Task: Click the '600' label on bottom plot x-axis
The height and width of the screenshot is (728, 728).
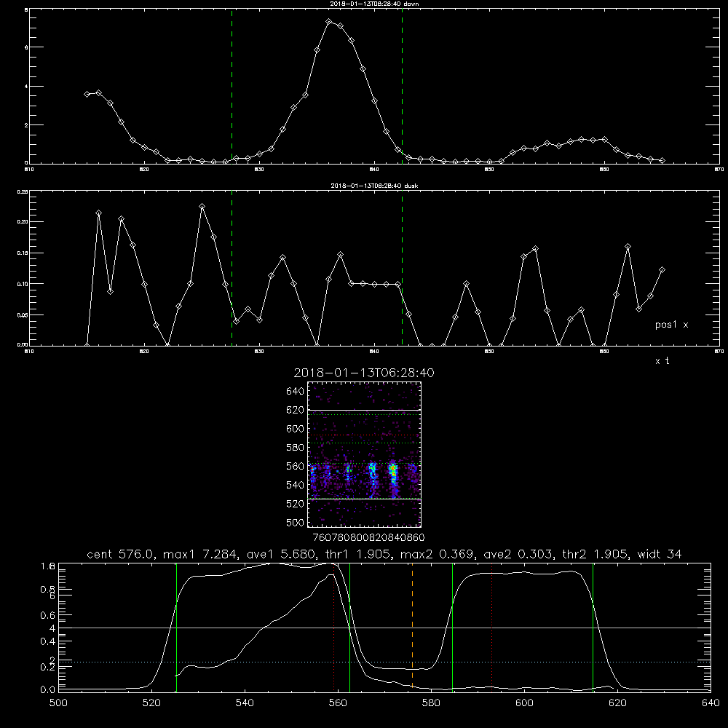Action: (525, 703)
